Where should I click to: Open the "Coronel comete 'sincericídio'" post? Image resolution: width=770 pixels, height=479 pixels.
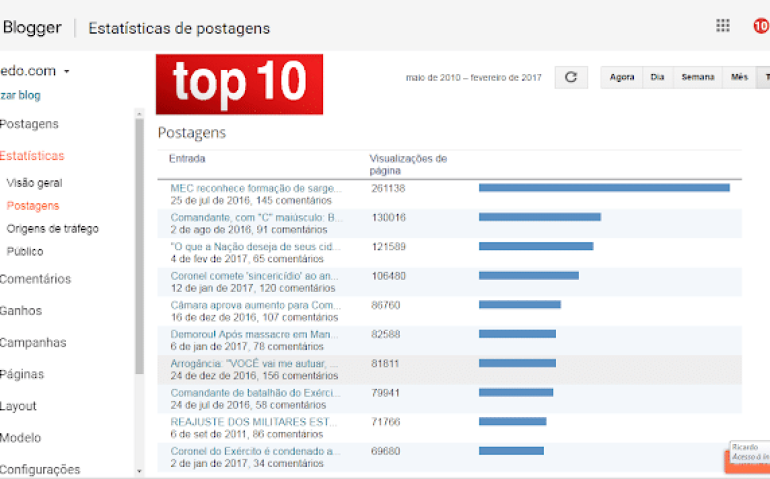pyautogui.click(x=254, y=276)
